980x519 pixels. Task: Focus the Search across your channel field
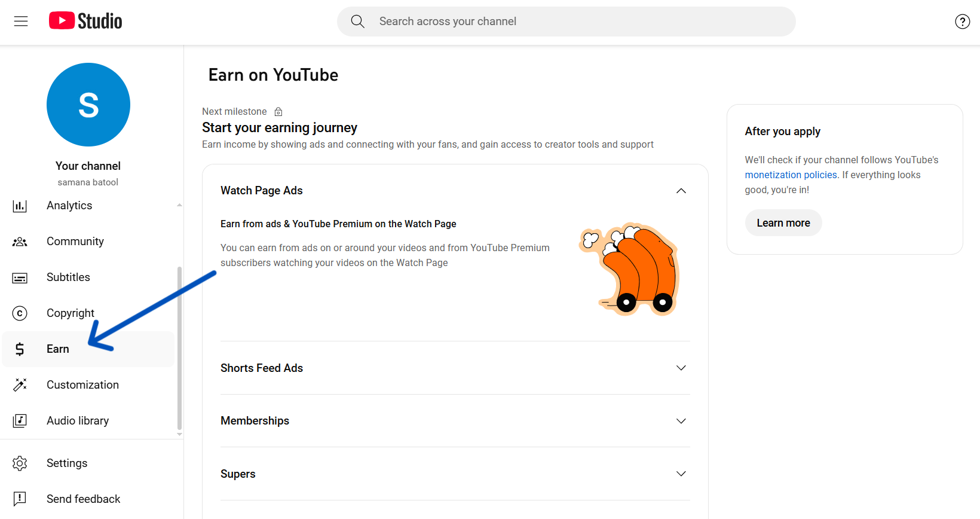(x=566, y=22)
